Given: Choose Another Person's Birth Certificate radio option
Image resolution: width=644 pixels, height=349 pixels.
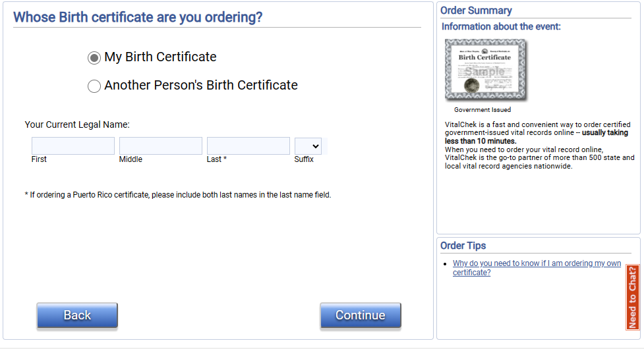Looking at the screenshot, I should tap(94, 86).
